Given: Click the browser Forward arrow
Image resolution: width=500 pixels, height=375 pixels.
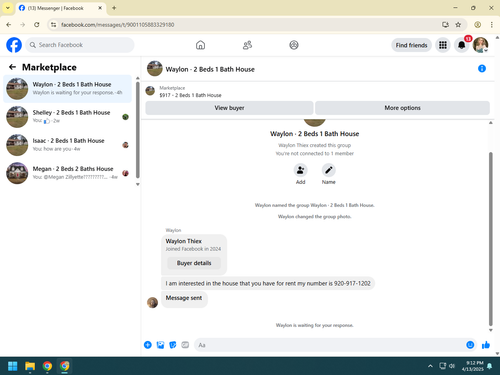Looking at the screenshot, I should click(23, 25).
